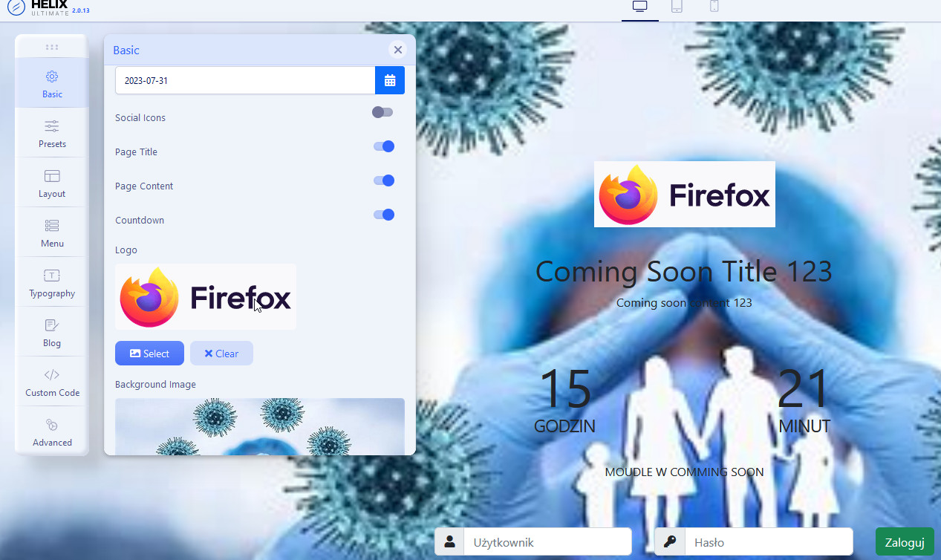Click the 'Coming Soon Title 123' heading
Viewport: 941px width, 560px height.
(x=684, y=272)
